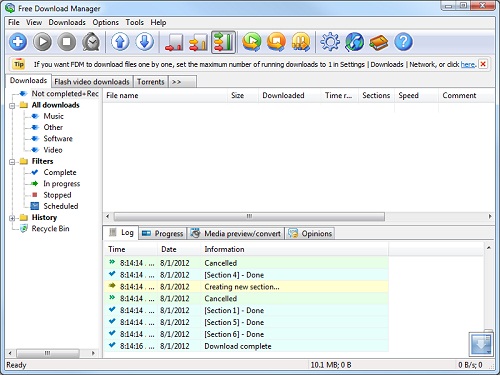Click the tree pane horizontal scrollbar thumb
This screenshot has height=375, width=500.
click(48, 353)
